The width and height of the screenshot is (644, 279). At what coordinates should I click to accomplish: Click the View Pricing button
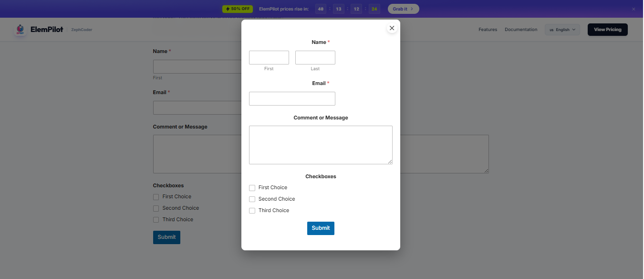(607, 30)
